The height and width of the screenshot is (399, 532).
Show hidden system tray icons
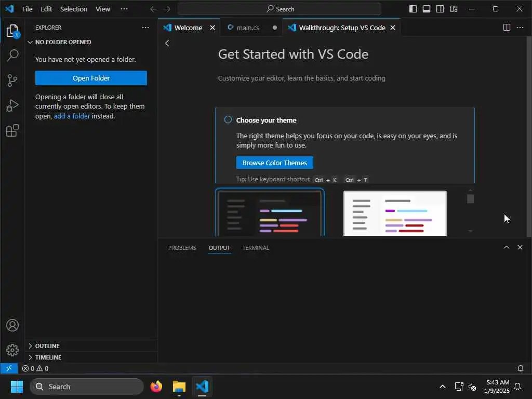443,387
